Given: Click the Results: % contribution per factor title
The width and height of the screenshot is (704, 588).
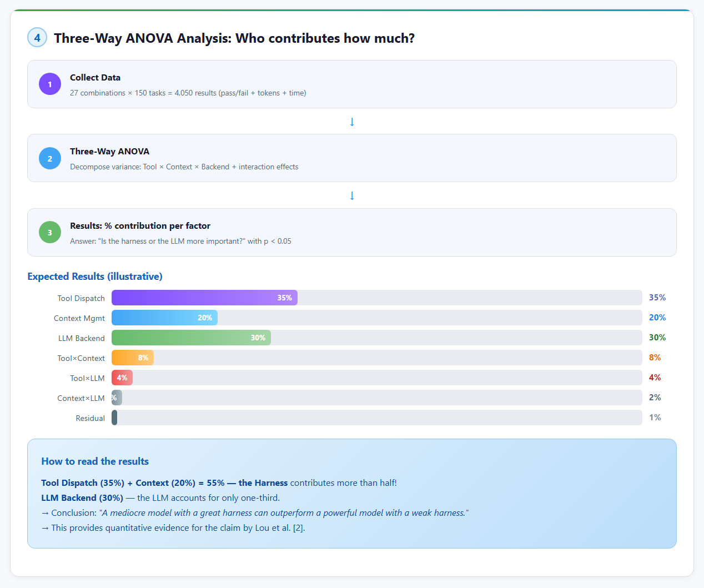Looking at the screenshot, I should click(x=140, y=226).
